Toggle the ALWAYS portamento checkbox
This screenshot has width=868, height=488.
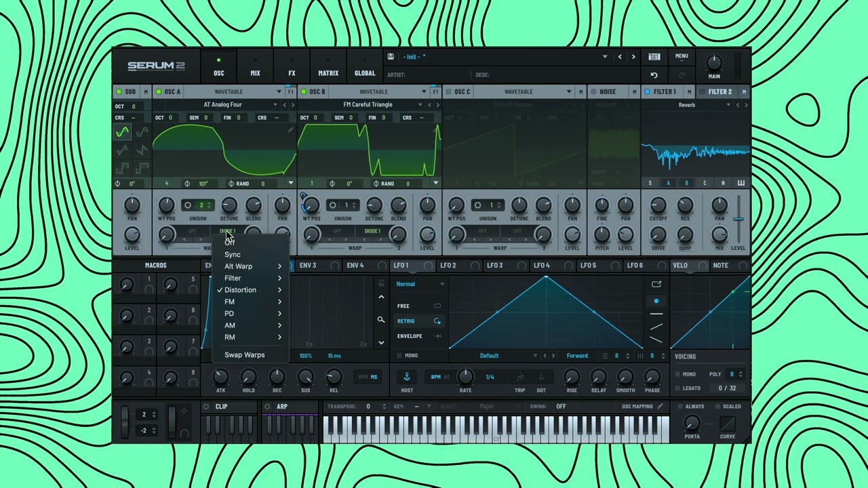679,407
